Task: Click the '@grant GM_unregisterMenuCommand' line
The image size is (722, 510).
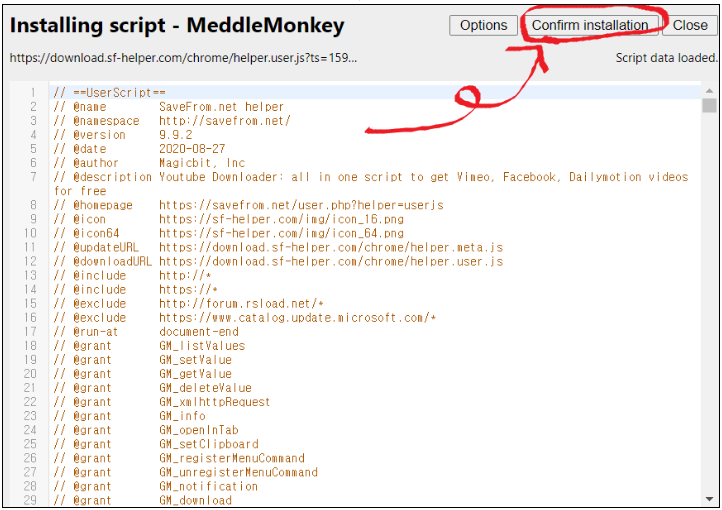Action: (185, 472)
